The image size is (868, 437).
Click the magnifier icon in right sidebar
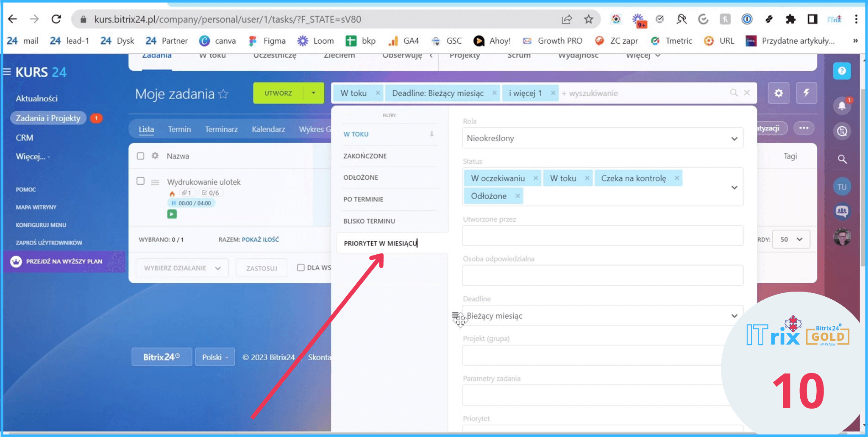pyautogui.click(x=842, y=159)
